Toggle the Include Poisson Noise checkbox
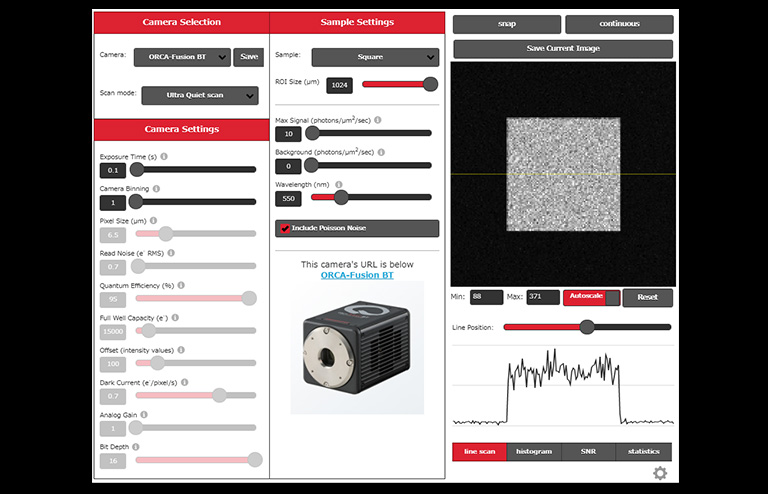Screen dimensions: 768x494 coord(285,228)
